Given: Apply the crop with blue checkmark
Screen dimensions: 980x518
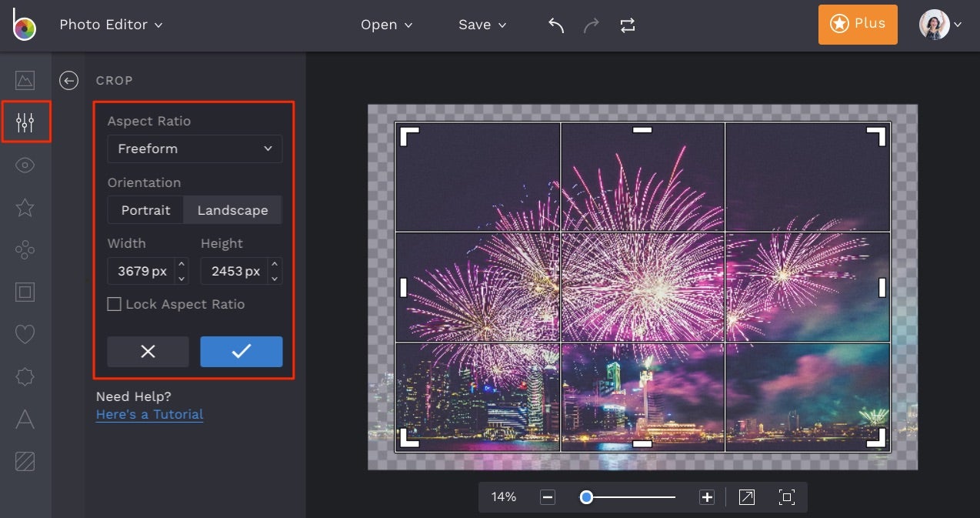Looking at the screenshot, I should click(x=241, y=352).
